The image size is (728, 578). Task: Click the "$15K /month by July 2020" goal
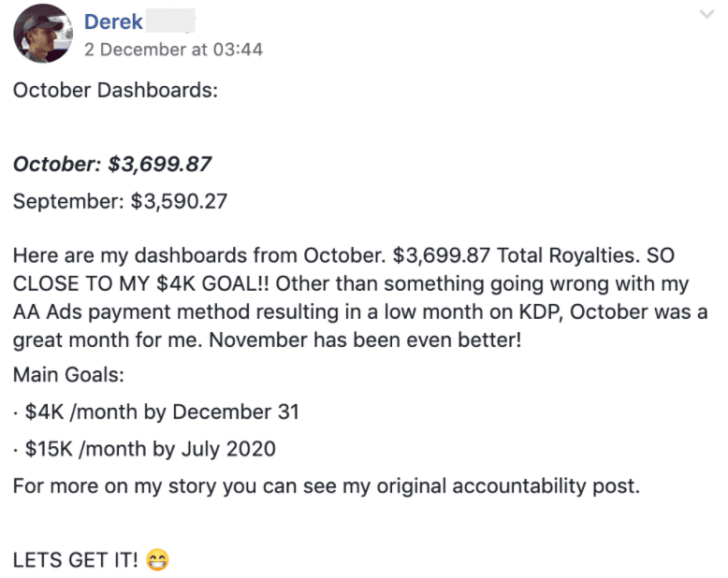(x=150, y=449)
